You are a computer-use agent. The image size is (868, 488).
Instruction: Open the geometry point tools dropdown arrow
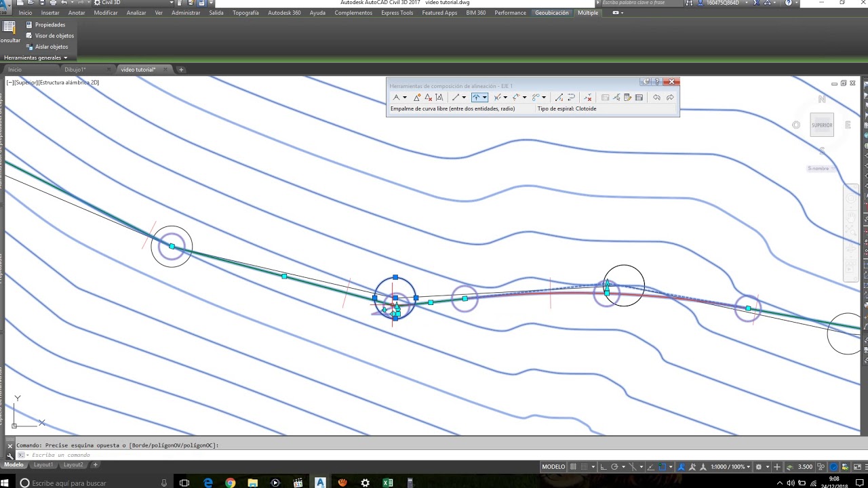click(405, 98)
